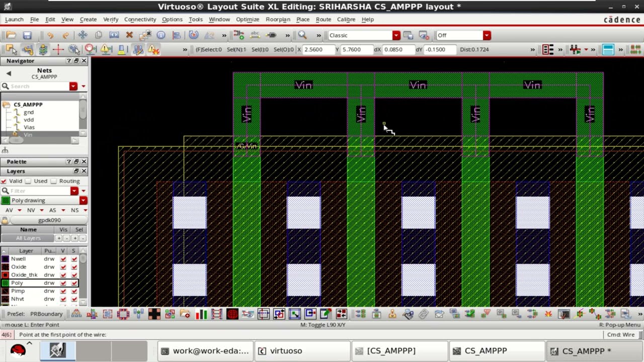Select the Move tool icon
Viewport: 644px width, 362px height.
click(x=83, y=35)
